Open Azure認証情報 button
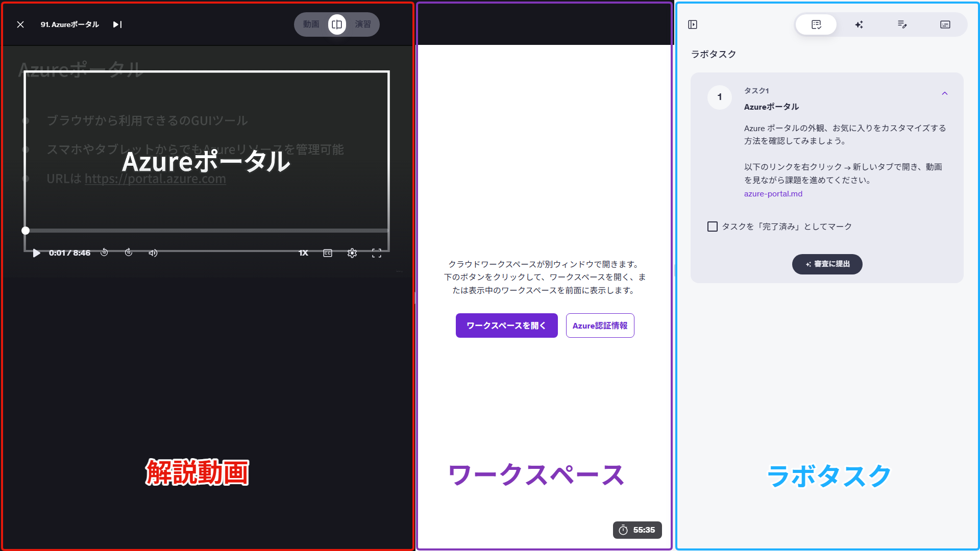The image size is (980, 551). click(x=600, y=325)
